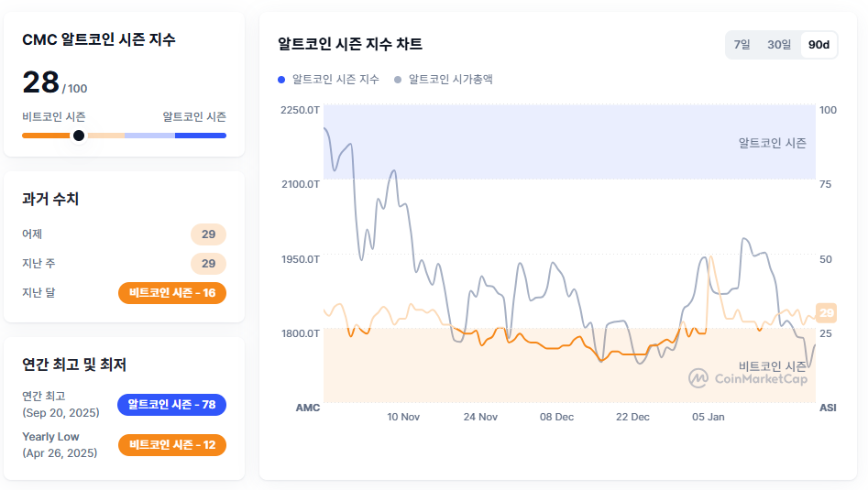Switch chart range to 7일

tap(742, 45)
